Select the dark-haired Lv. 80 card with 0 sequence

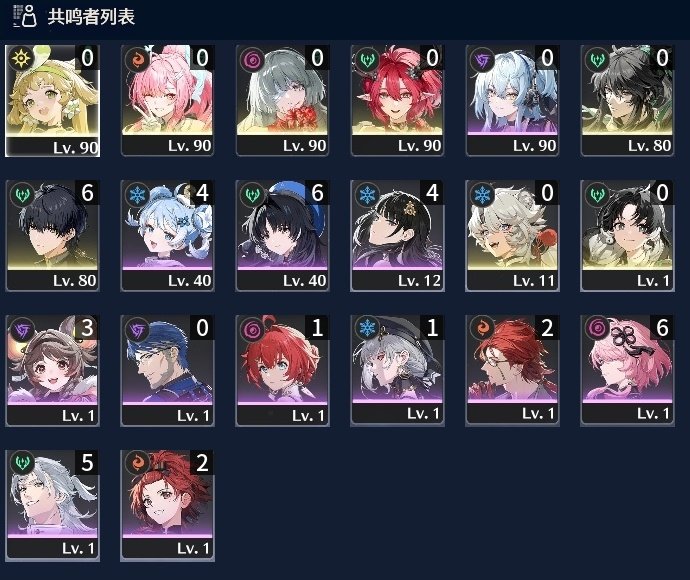(x=628, y=100)
